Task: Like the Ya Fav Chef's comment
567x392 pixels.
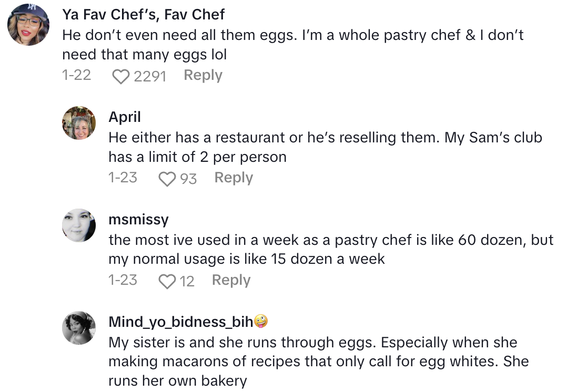Action: click(121, 77)
